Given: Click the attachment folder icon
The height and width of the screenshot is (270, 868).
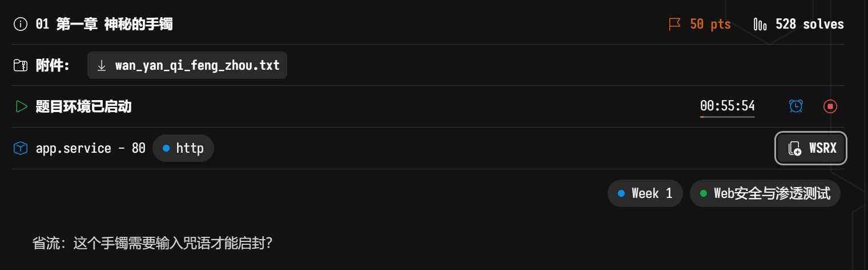Looking at the screenshot, I should tap(21, 66).
